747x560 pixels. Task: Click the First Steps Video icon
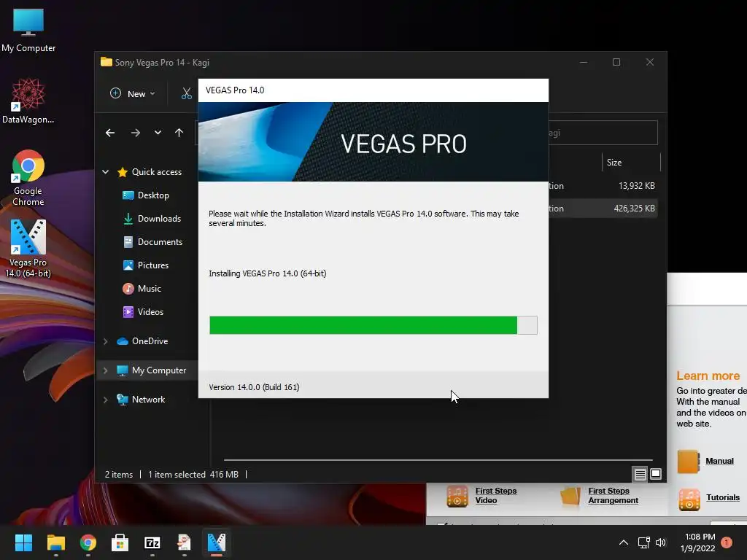coord(457,496)
